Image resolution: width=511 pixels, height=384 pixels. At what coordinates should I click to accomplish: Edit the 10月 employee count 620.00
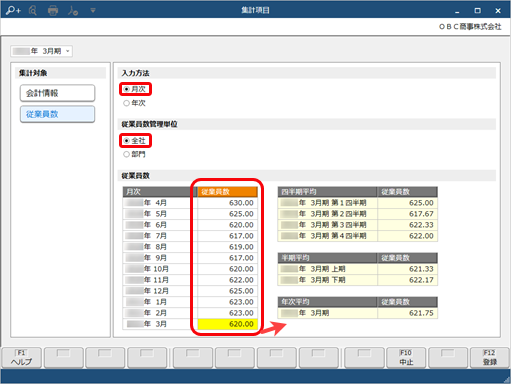point(228,269)
